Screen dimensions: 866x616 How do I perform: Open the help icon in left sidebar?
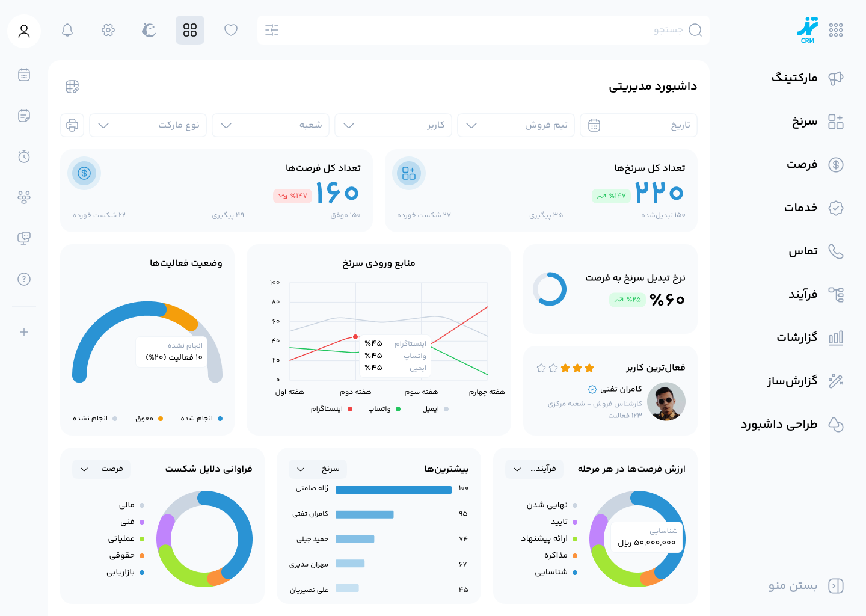(x=23, y=279)
